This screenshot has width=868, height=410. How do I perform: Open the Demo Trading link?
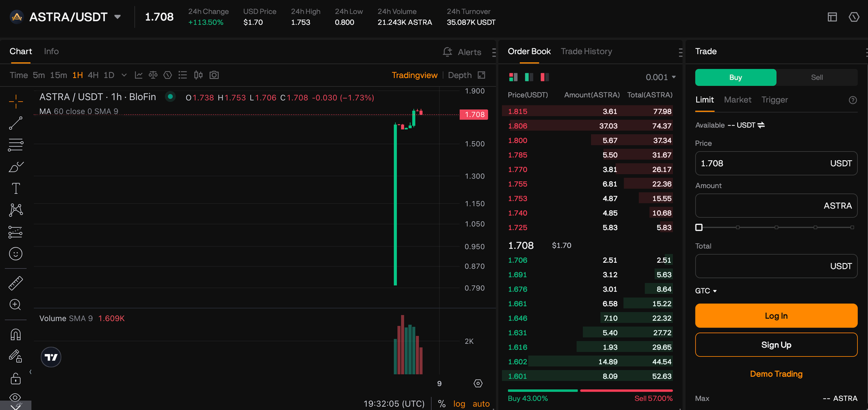pos(776,374)
